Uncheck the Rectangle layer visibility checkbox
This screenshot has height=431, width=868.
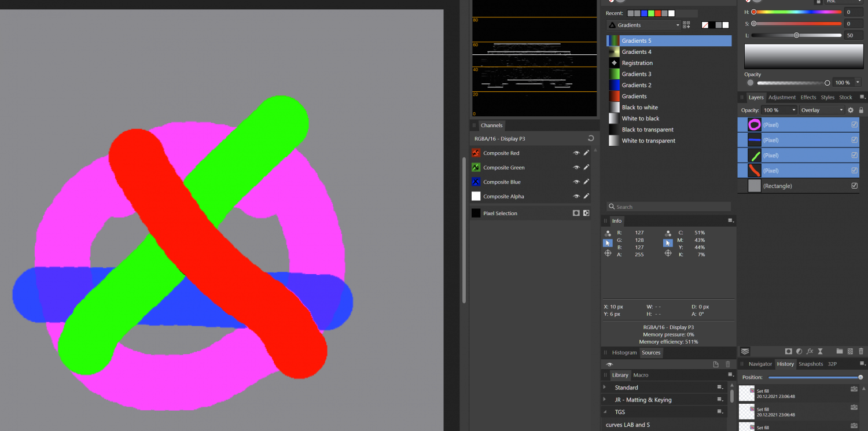point(854,186)
